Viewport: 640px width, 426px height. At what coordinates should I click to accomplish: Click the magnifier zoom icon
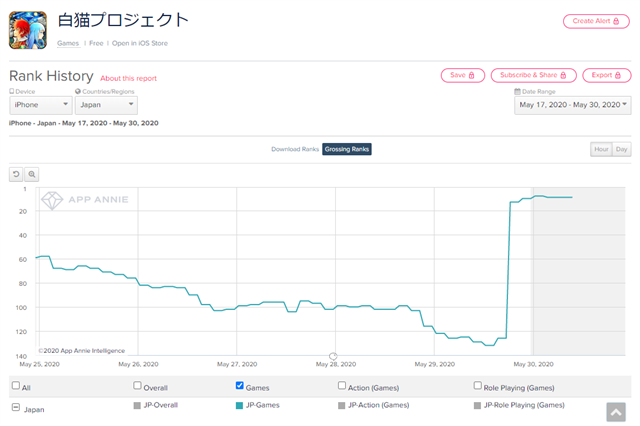tap(32, 174)
